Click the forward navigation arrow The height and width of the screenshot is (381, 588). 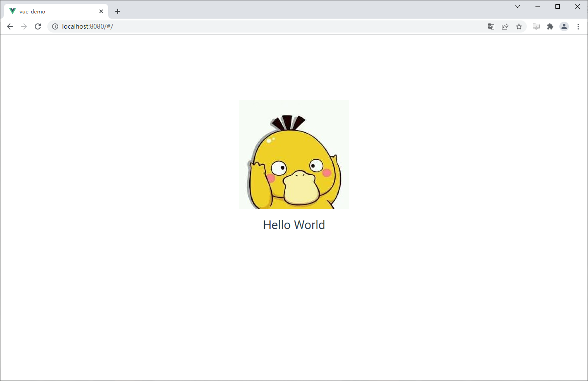click(x=24, y=26)
